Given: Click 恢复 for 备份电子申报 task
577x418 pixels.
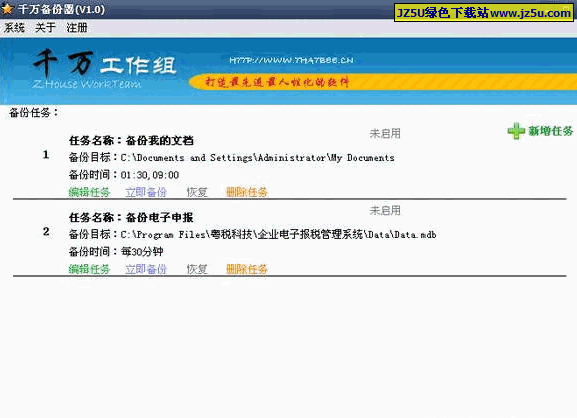Looking at the screenshot, I should [x=197, y=269].
